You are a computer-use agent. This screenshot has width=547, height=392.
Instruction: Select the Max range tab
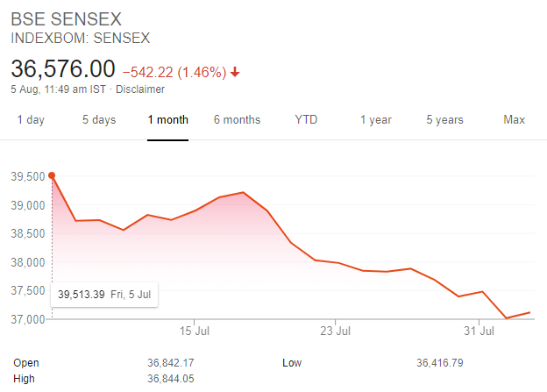[514, 120]
